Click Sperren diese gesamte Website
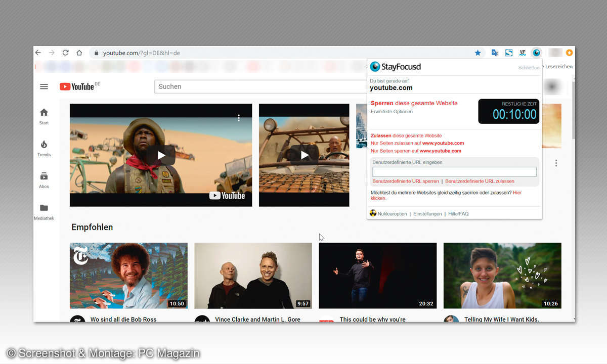607x364 pixels. pos(414,103)
